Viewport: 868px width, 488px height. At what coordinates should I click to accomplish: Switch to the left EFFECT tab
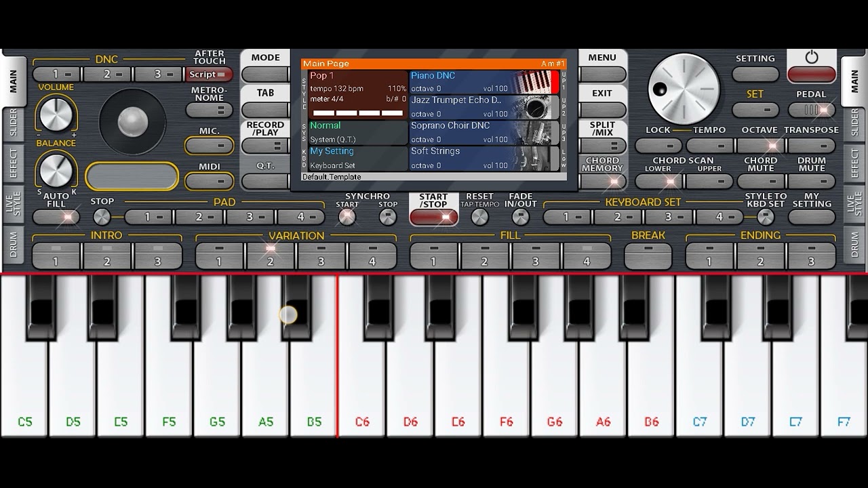13,163
